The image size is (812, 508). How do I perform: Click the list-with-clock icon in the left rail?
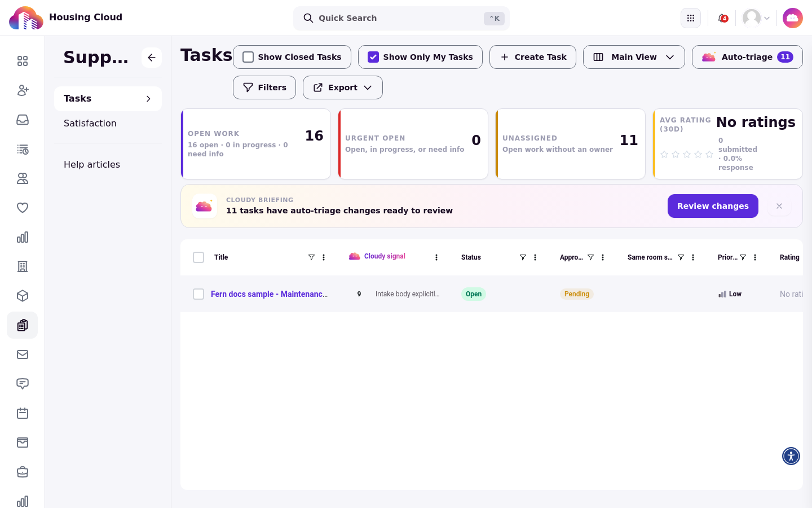(x=23, y=149)
